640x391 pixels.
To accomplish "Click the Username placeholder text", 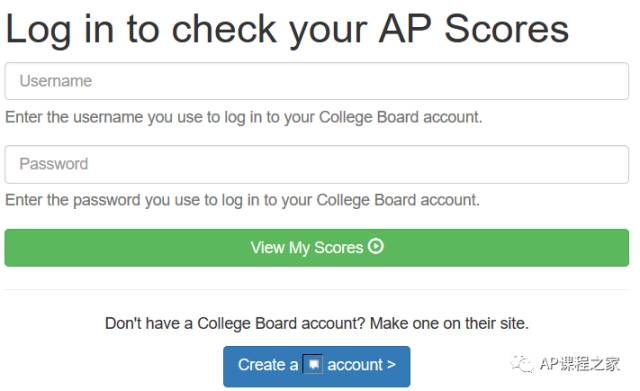I will tap(56, 81).
